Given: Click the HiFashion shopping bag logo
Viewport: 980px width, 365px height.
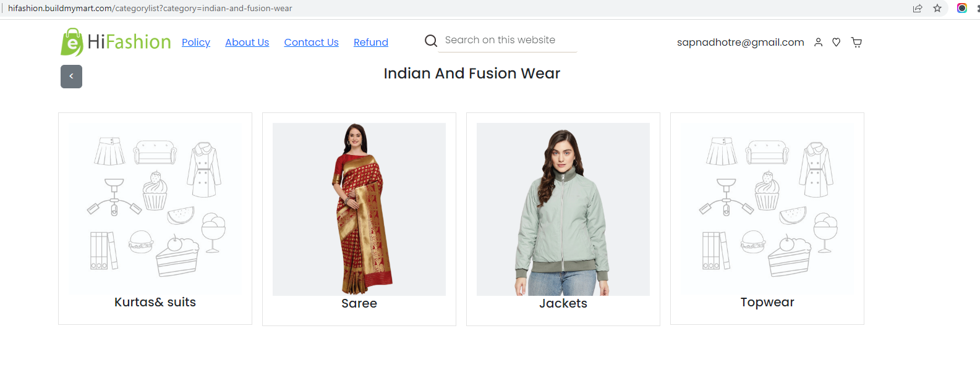Looking at the screenshot, I should pos(72,42).
